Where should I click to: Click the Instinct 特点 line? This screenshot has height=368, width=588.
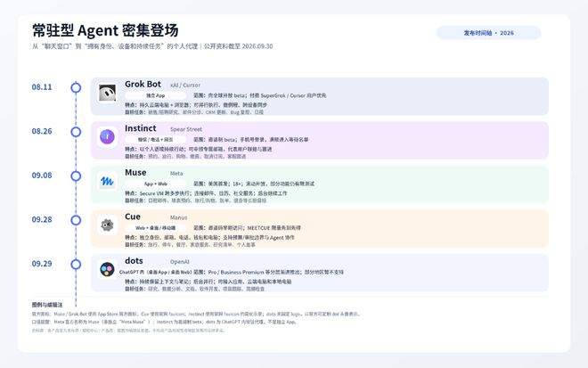pyautogui.click(x=199, y=150)
